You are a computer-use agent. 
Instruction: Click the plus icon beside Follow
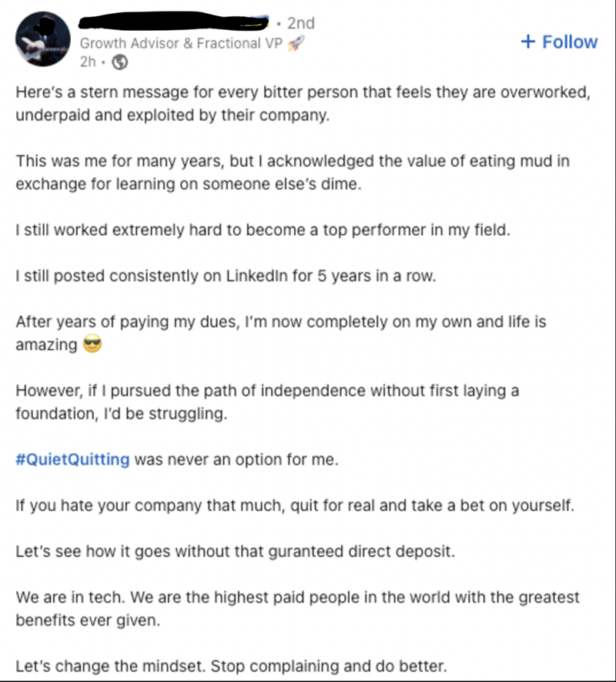527,42
